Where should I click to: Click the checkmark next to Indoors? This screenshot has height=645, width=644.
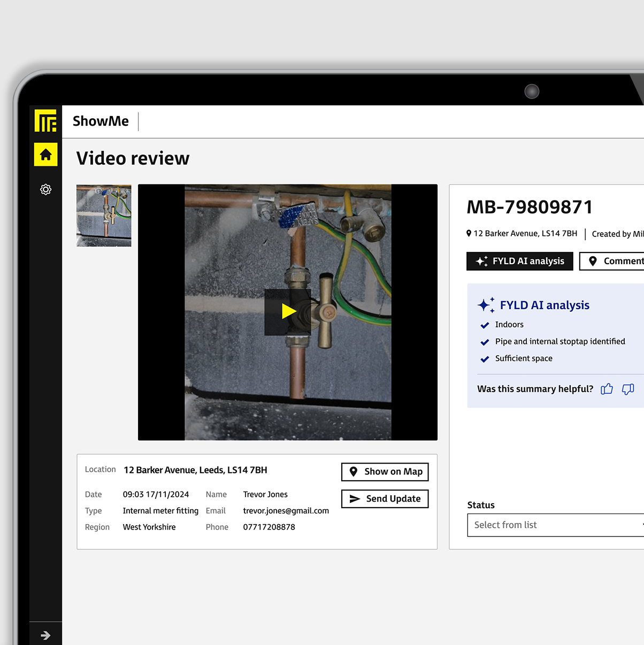click(485, 325)
